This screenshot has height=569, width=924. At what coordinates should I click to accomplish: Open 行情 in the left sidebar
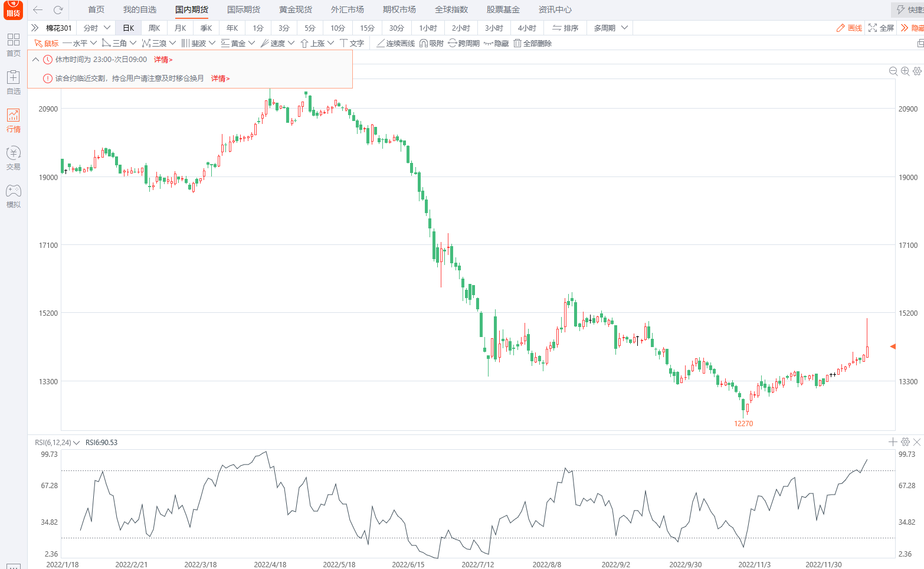13,120
